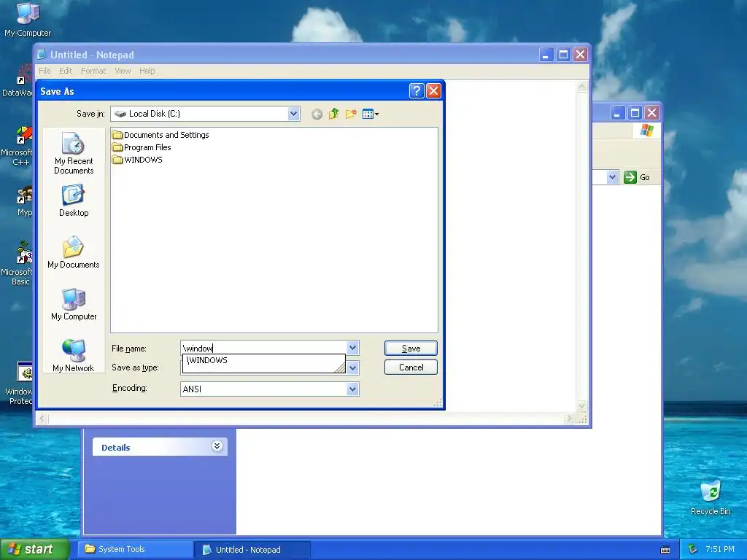Viewport: 747px width, 560px height.
Task: Close the background Explorer window
Action: click(x=651, y=113)
